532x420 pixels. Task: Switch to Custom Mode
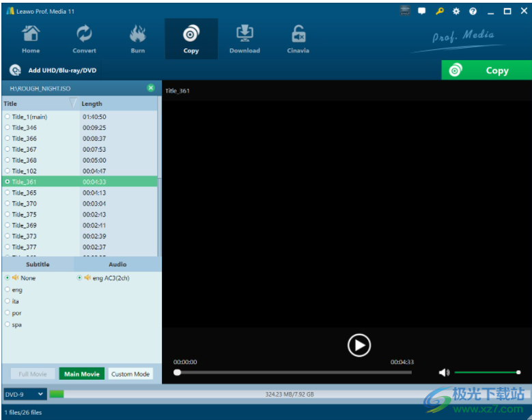(x=130, y=374)
